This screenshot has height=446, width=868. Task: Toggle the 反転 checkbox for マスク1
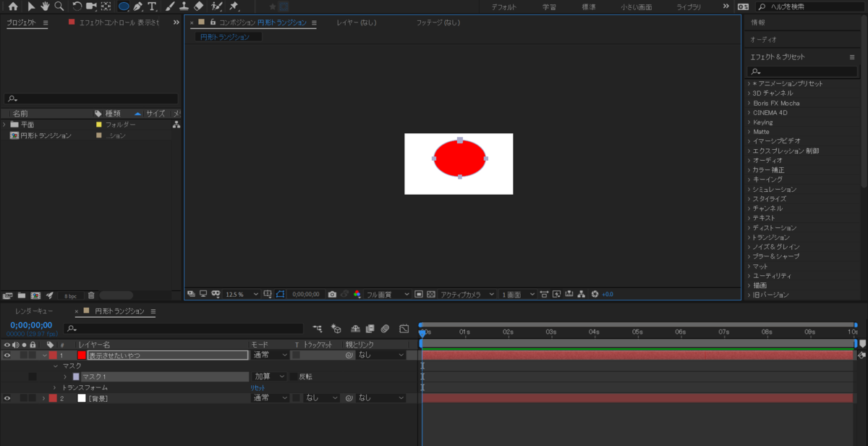point(294,376)
